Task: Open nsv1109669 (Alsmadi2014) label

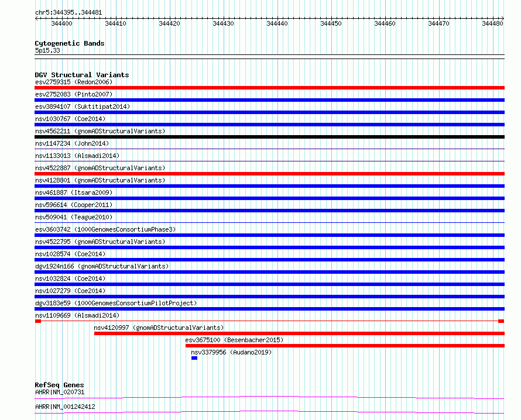Action: (77, 315)
